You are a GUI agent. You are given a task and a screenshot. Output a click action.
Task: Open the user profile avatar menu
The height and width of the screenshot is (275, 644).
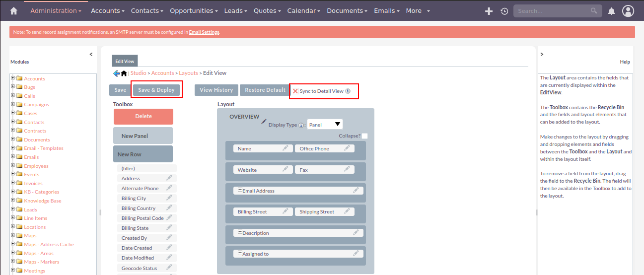[x=628, y=11]
